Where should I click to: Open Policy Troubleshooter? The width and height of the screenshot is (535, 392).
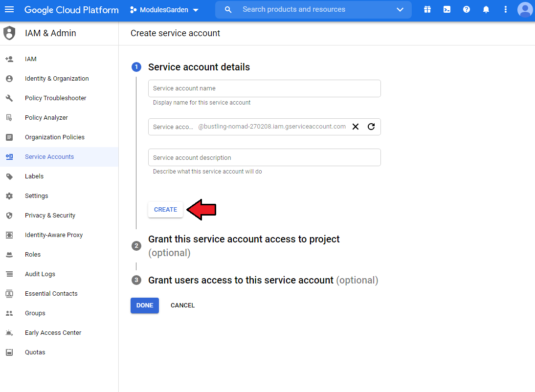[59, 98]
